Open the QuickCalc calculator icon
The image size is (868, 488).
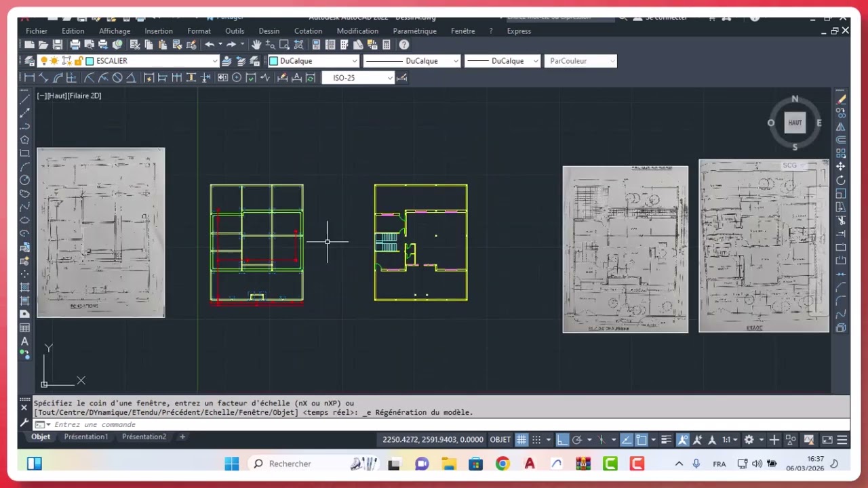[387, 45]
